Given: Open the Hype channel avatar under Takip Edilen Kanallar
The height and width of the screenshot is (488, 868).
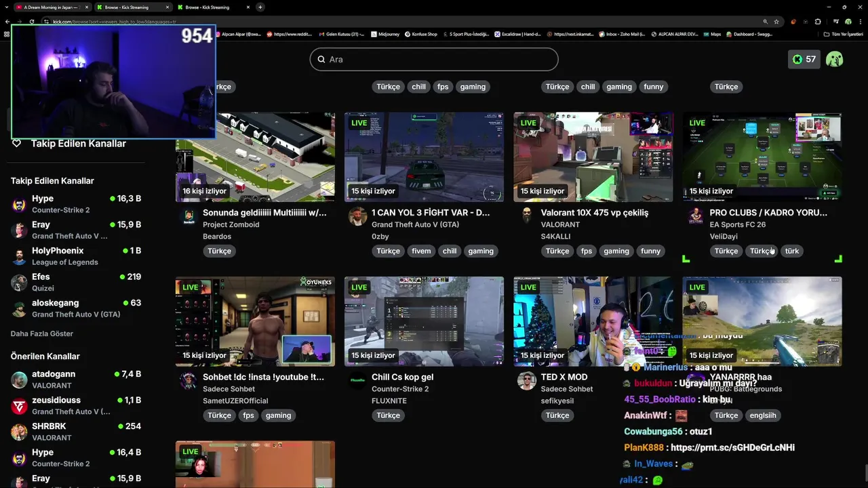Looking at the screenshot, I should 19,204.
